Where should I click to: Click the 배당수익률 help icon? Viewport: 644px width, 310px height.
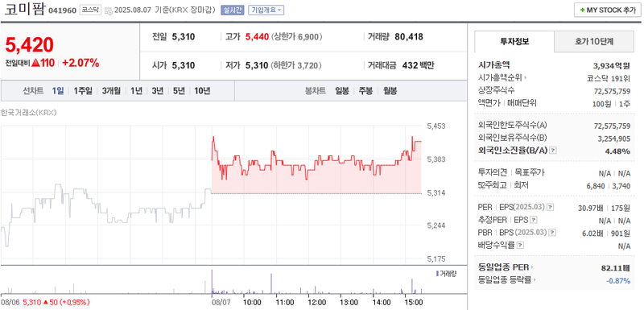click(x=520, y=246)
